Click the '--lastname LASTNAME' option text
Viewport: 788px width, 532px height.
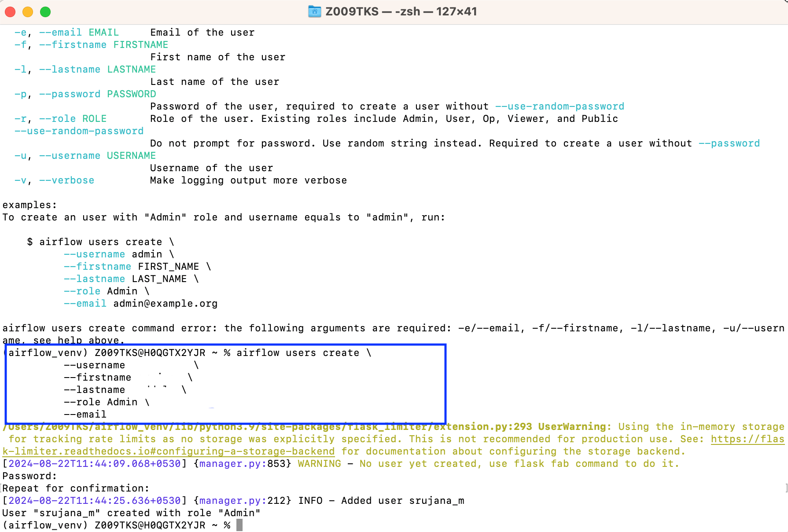click(x=97, y=70)
